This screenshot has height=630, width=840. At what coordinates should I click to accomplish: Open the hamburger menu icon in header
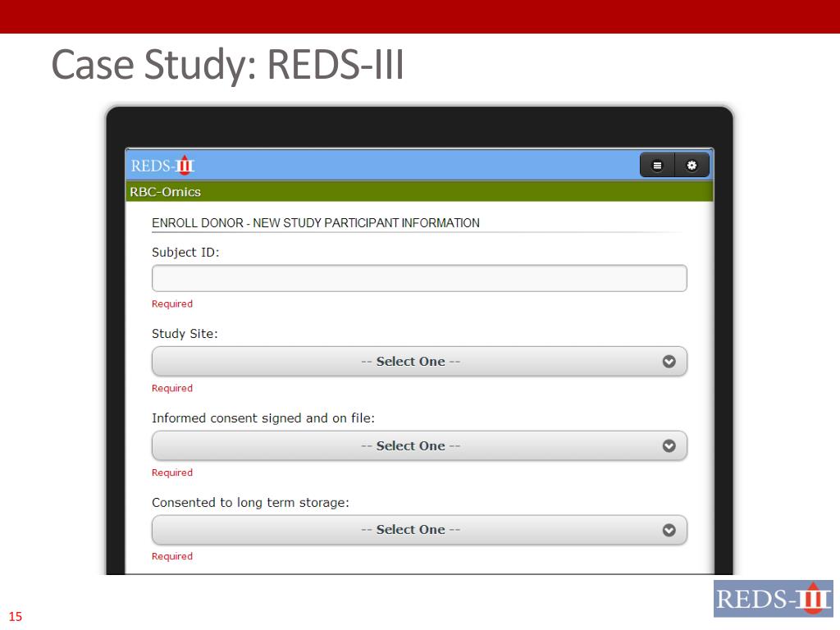point(657,166)
